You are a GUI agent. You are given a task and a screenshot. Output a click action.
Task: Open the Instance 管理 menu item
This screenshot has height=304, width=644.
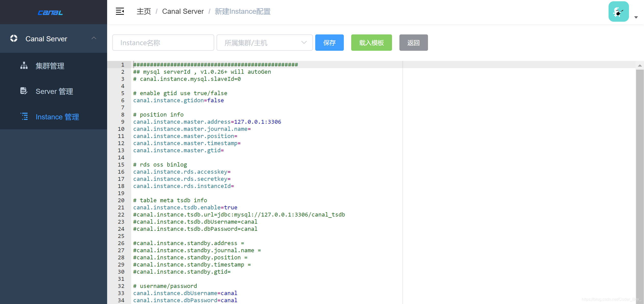pyautogui.click(x=54, y=117)
